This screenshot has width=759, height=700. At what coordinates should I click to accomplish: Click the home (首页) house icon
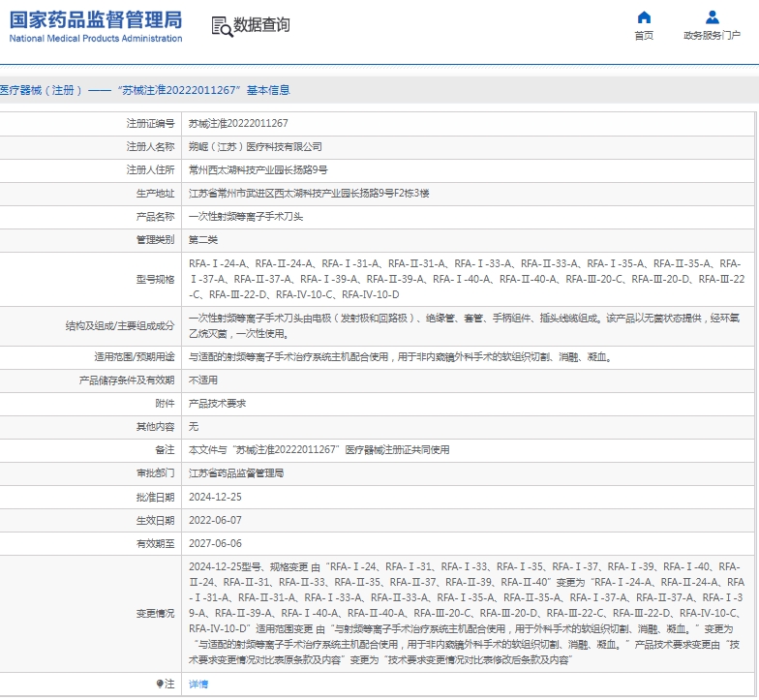[x=644, y=17]
